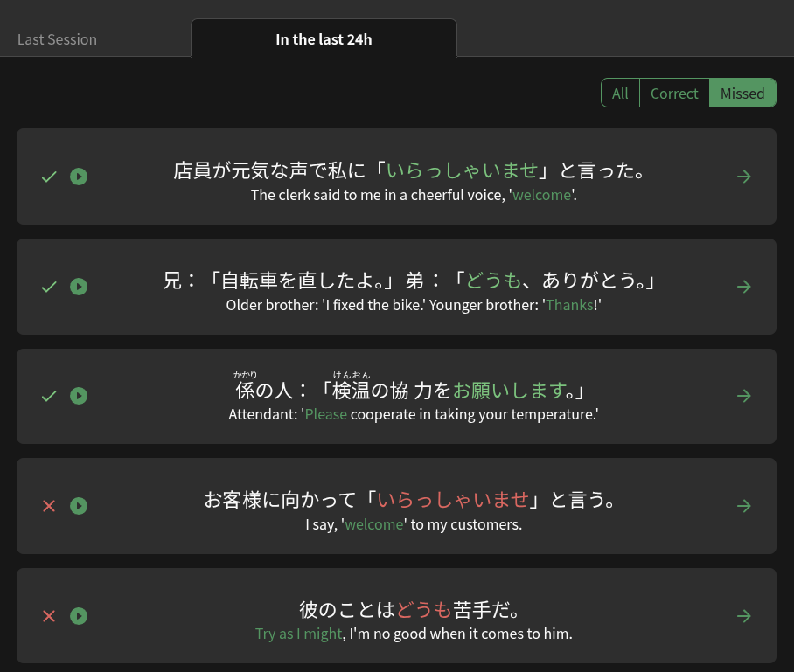
Task: Open details arrow for the clerk welcome sentence
Action: tap(744, 177)
